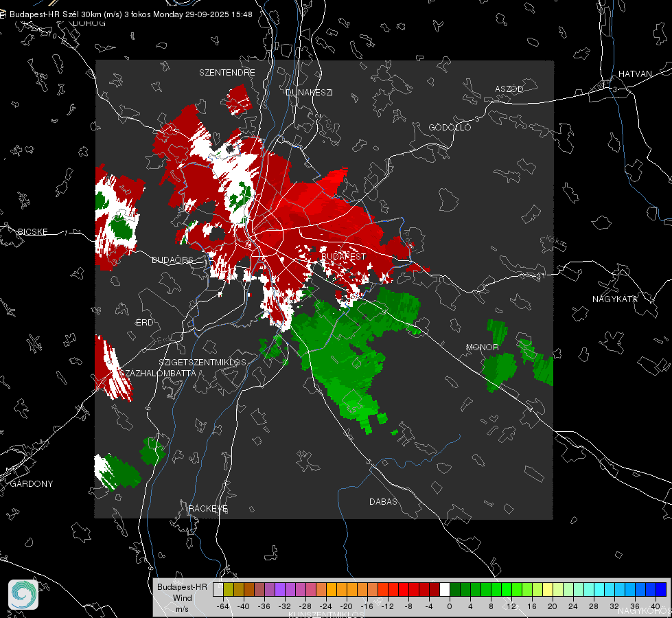Click the HATVAN map label

635,73
